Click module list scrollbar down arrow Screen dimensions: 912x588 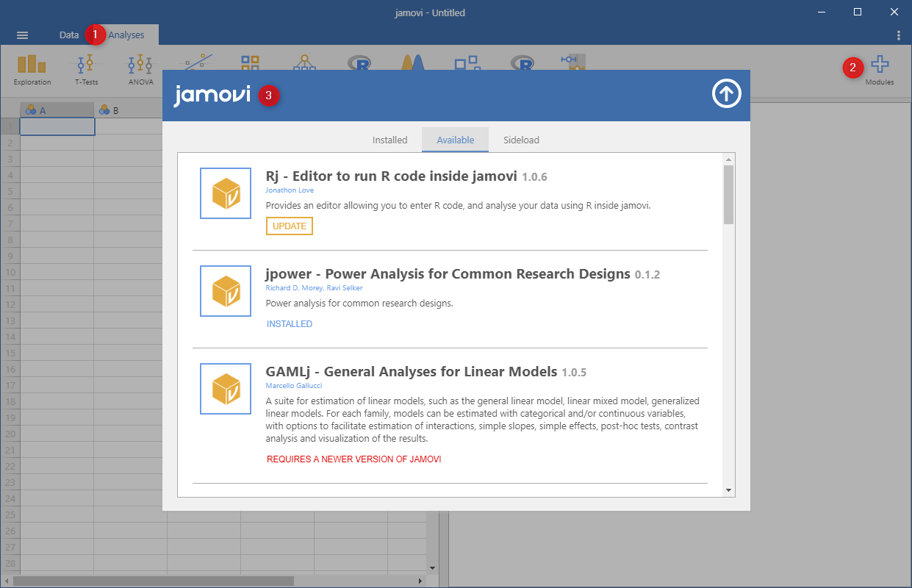[x=728, y=490]
